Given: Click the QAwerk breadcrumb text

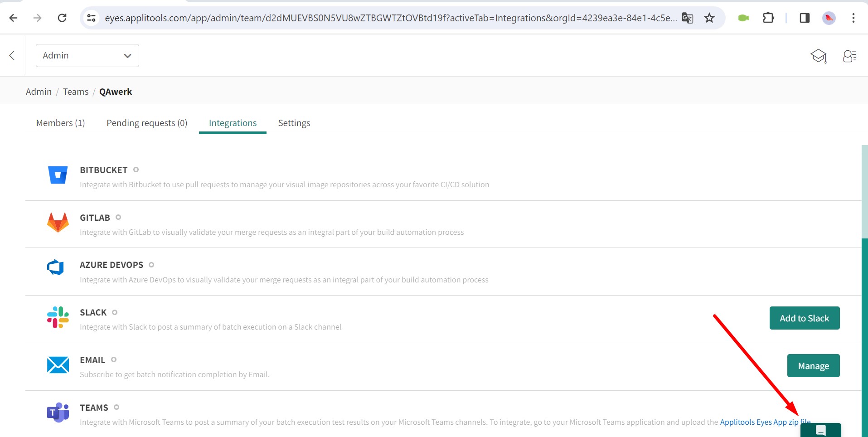Looking at the screenshot, I should pos(116,92).
